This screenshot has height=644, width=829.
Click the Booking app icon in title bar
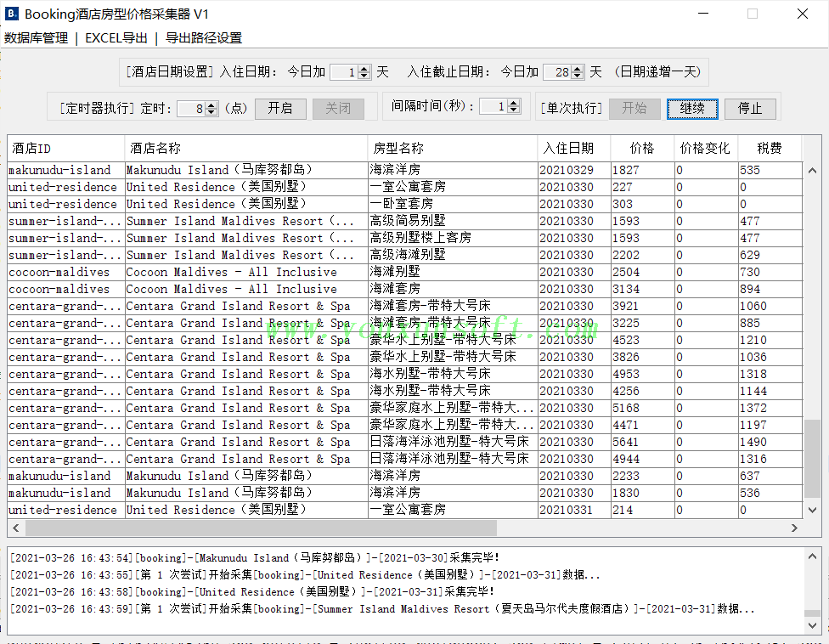[12, 14]
